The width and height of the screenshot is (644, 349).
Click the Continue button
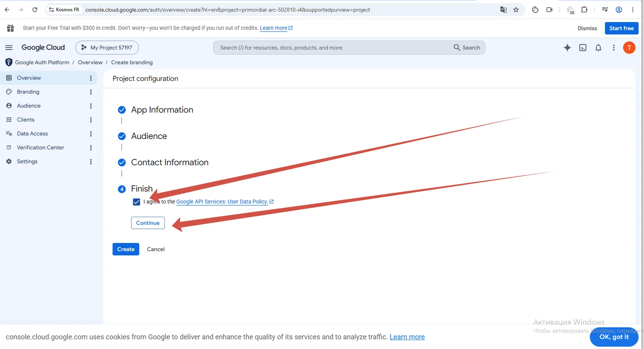(x=148, y=223)
